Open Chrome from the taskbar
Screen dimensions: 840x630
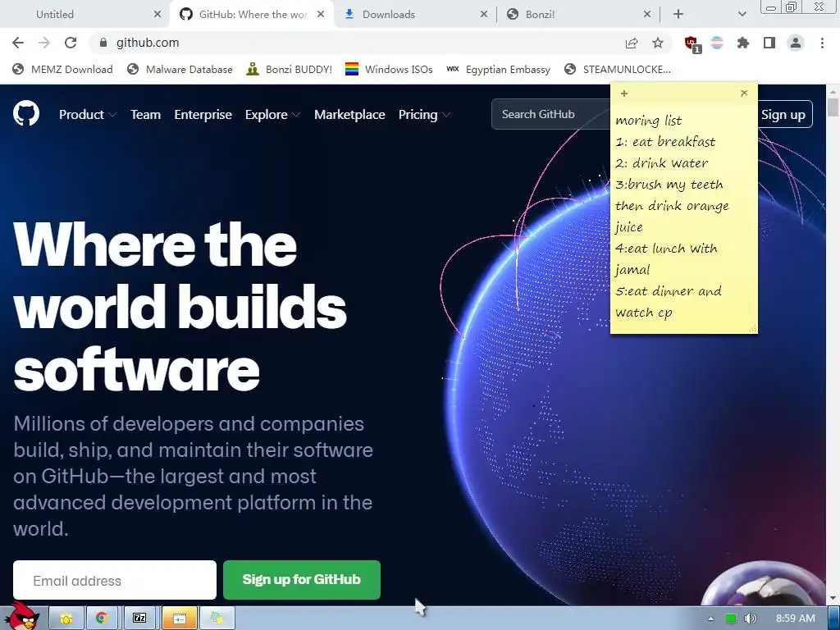[102, 619]
